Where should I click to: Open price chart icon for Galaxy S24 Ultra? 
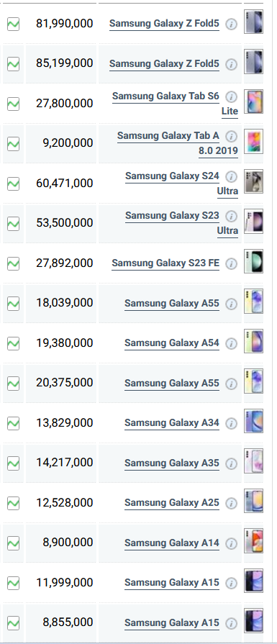click(13, 183)
